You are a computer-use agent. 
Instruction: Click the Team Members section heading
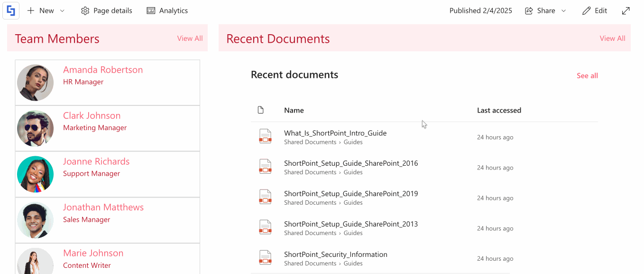(x=57, y=39)
